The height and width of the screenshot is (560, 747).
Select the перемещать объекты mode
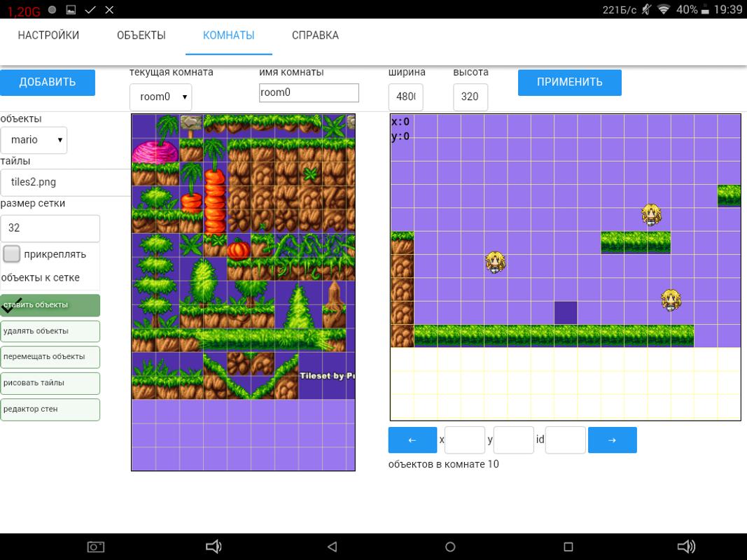50,357
